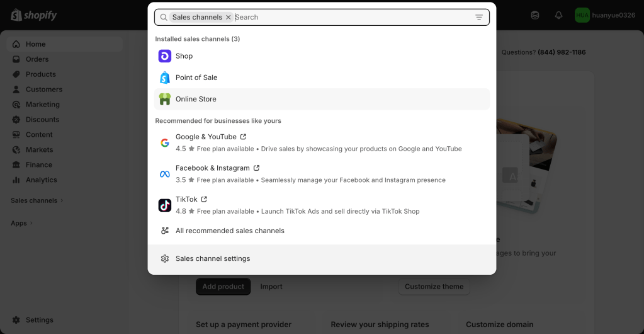
Task: Click the Discounts badge icon
Action: [16, 120]
